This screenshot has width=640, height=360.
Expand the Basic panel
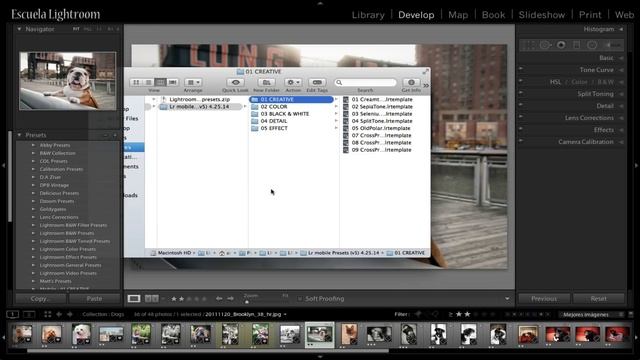point(621,58)
